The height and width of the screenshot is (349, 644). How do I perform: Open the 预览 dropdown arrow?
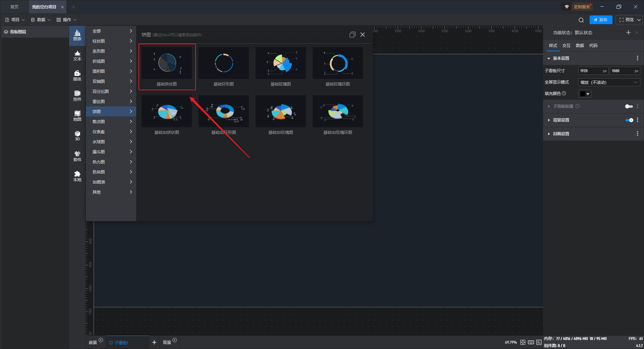pyautogui.click(x=639, y=20)
